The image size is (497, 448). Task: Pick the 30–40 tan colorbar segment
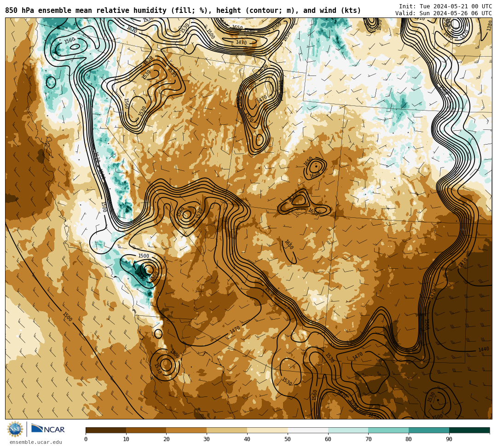tap(227, 430)
